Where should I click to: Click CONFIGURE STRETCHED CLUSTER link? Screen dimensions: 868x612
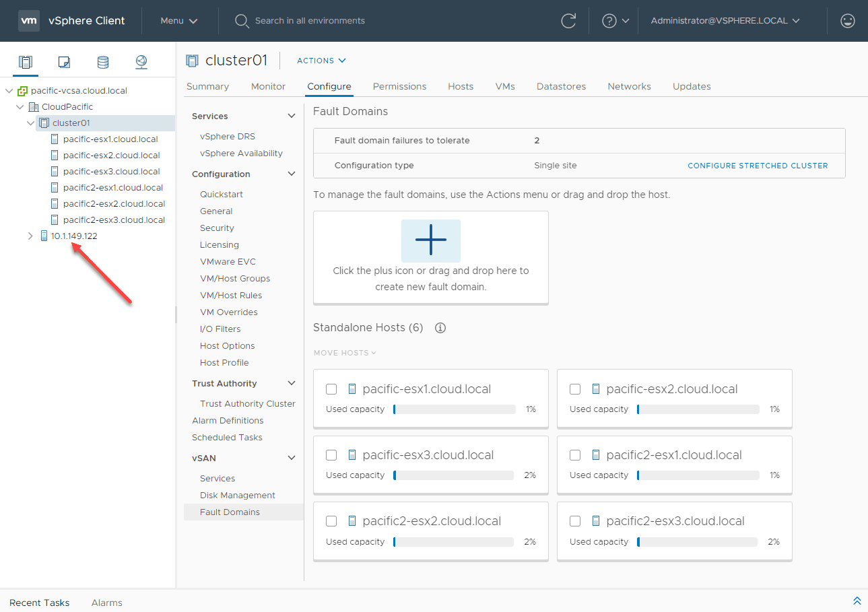758,166
